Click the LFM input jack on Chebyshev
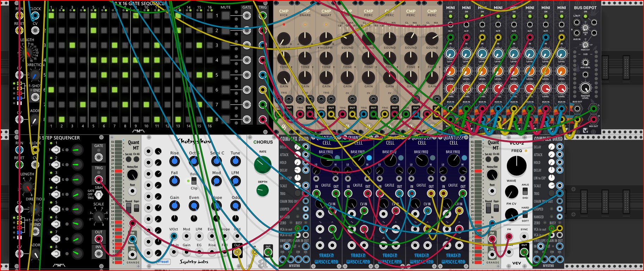Viewport: 644px width, 271px height. [x=199, y=236]
